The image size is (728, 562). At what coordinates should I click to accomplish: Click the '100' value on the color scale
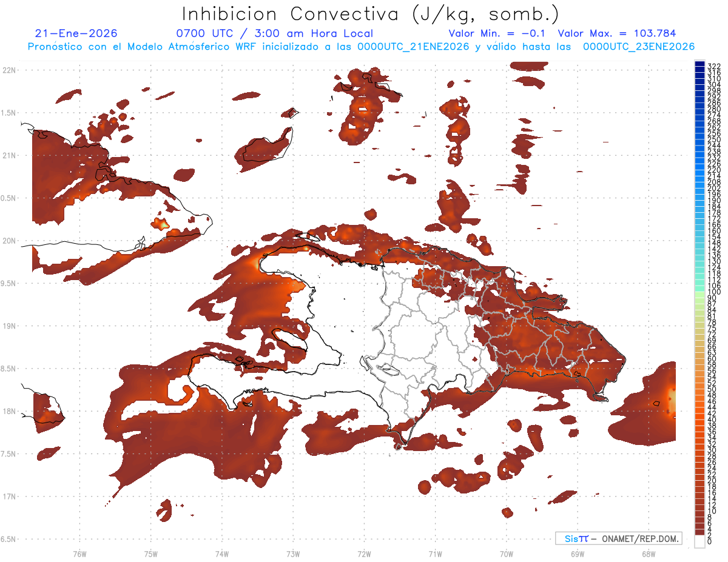pos(714,292)
